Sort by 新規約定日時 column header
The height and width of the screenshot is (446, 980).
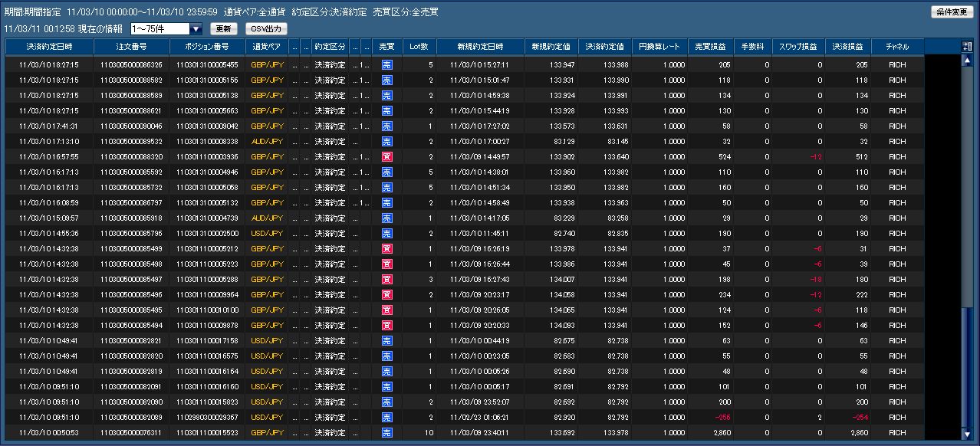(480, 47)
